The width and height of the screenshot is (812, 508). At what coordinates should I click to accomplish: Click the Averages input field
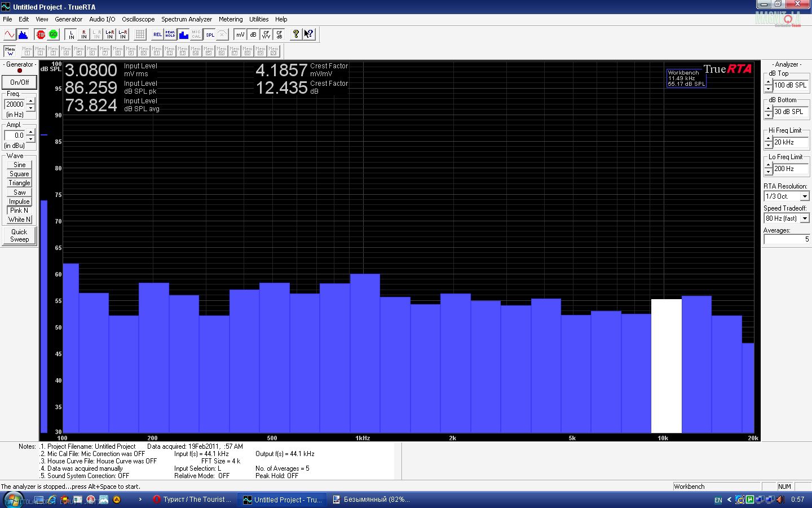(x=787, y=239)
